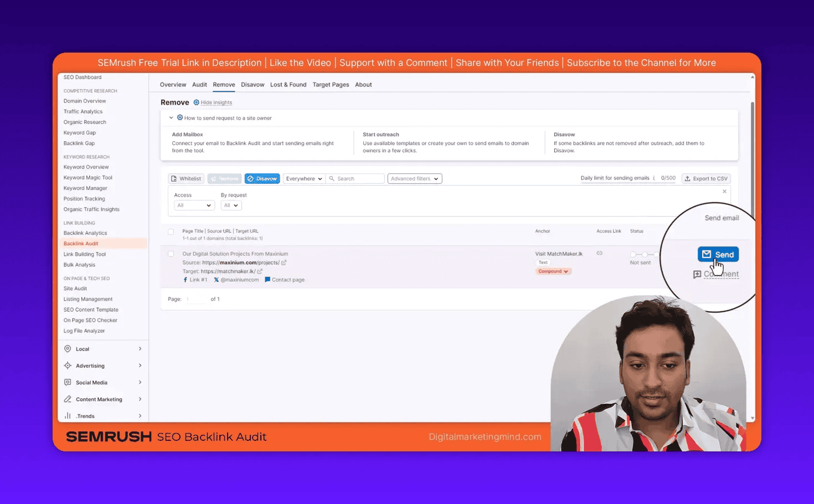Screen dimensions: 814x504
Task: Select the Maxinium backlink row checkbox
Action: [x=171, y=253]
